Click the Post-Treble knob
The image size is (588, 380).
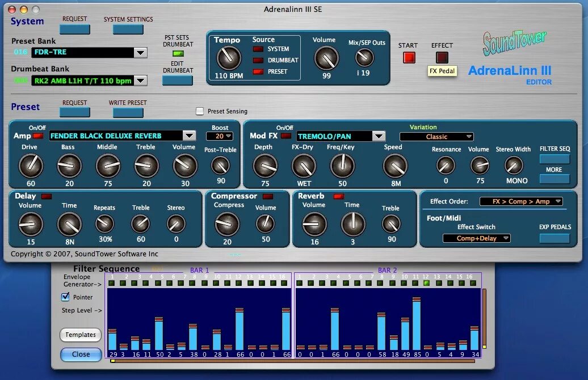(220, 166)
